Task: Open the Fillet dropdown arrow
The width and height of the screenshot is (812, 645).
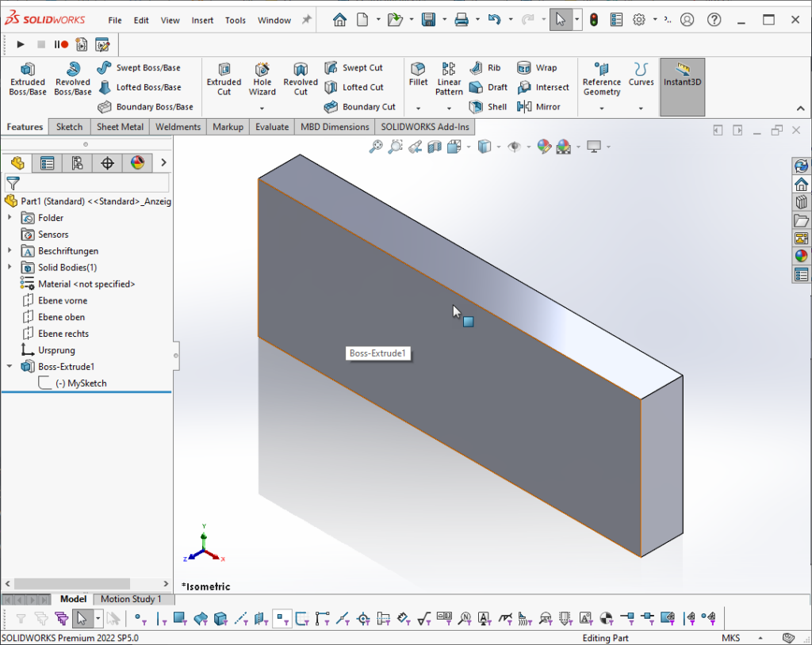Action: pos(418,109)
